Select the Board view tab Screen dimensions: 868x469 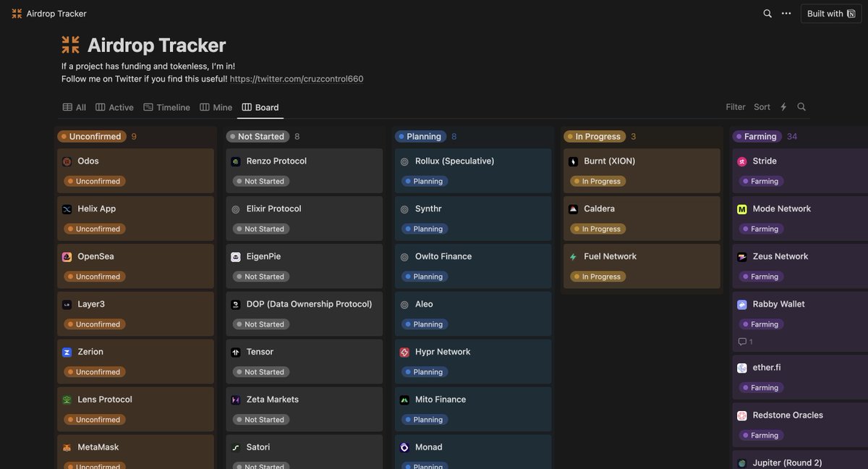260,107
